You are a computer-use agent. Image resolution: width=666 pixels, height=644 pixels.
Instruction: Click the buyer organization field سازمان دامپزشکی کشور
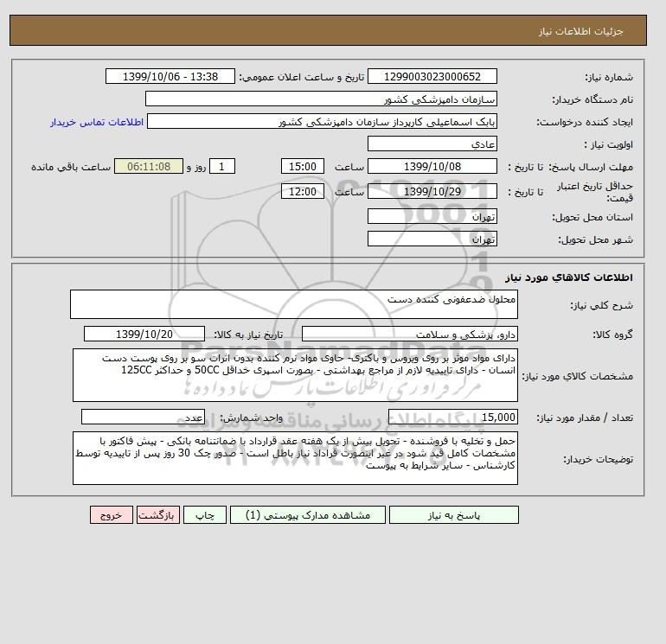click(321, 99)
